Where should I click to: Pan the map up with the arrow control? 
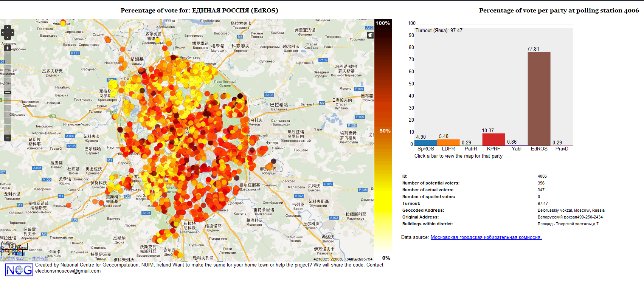click(8, 28)
